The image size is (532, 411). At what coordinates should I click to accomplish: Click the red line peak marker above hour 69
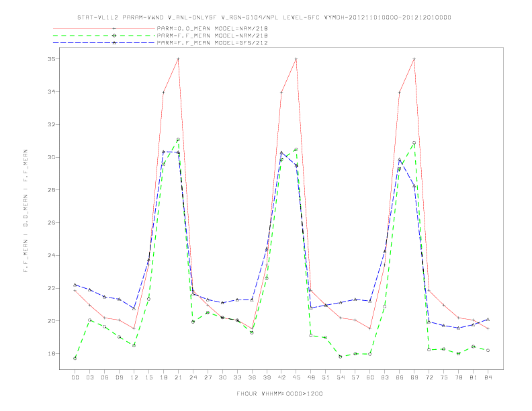[x=414, y=58]
